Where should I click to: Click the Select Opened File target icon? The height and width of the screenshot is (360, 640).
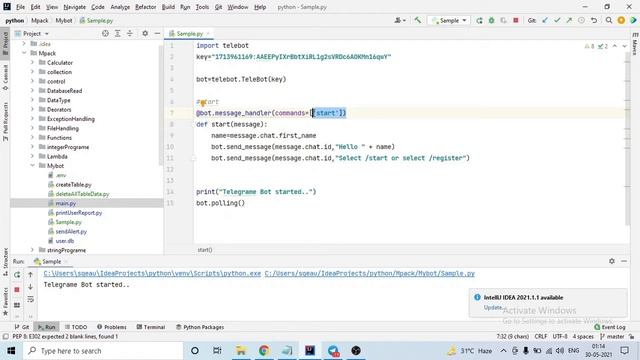(x=105, y=33)
